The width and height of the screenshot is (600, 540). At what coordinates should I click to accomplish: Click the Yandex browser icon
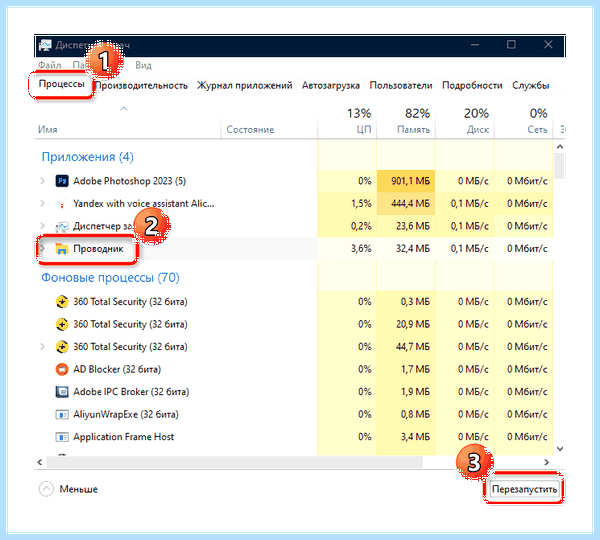point(62,203)
